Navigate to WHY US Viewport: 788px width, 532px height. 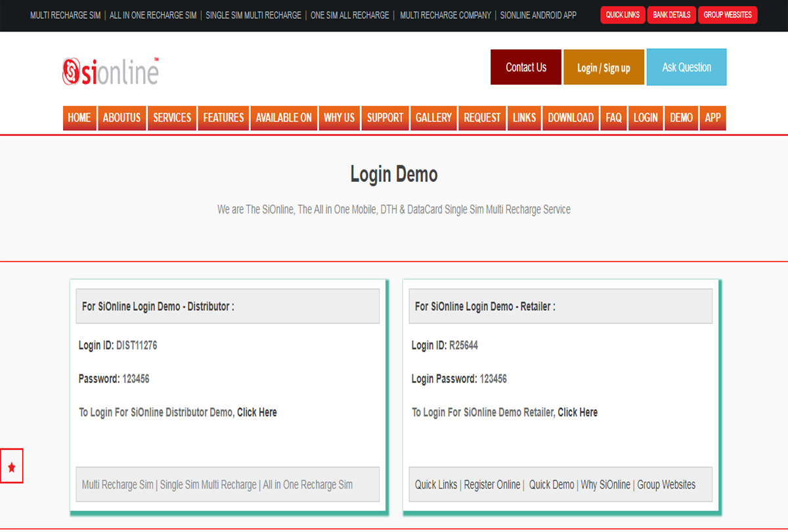click(339, 118)
